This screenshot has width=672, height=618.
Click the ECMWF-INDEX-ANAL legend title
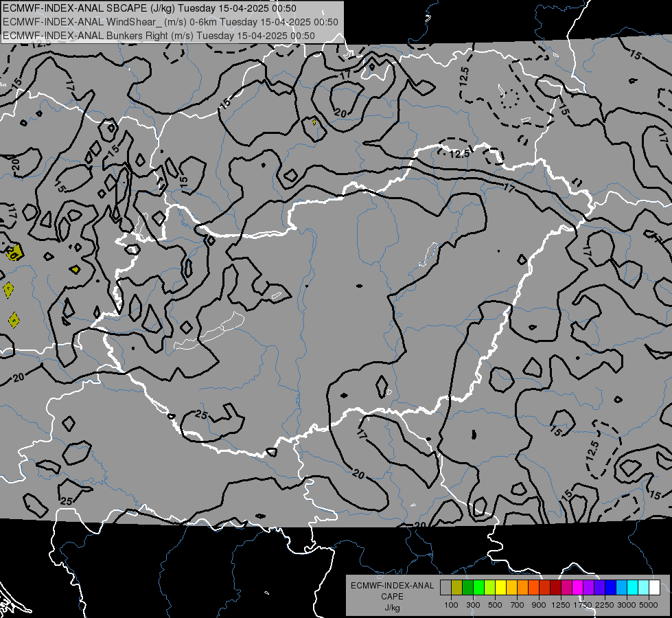[392, 586]
